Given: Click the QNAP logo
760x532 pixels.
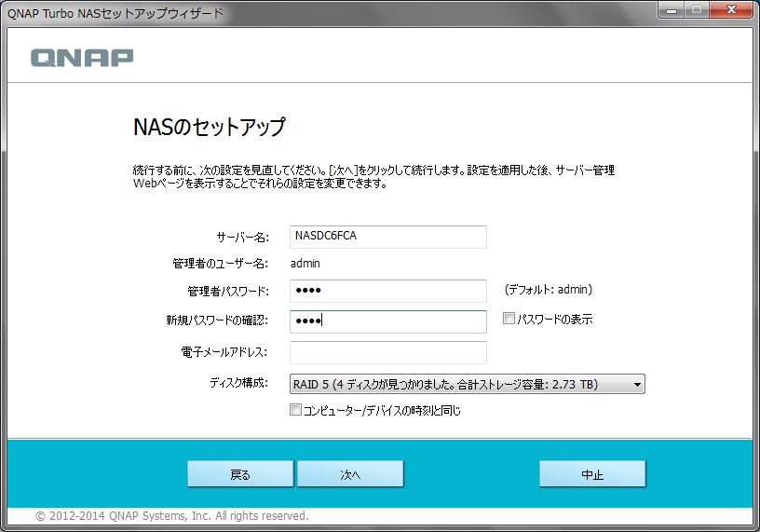Looking at the screenshot, I should point(82,58).
